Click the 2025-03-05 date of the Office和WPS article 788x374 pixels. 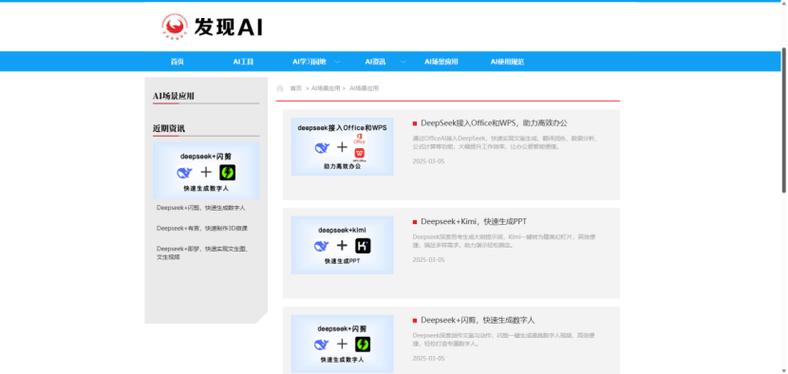point(429,161)
